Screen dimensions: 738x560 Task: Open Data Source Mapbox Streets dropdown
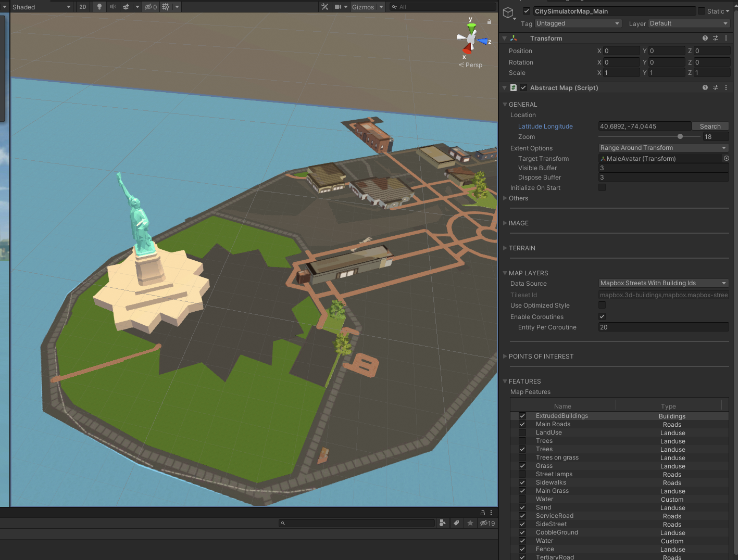tap(664, 283)
